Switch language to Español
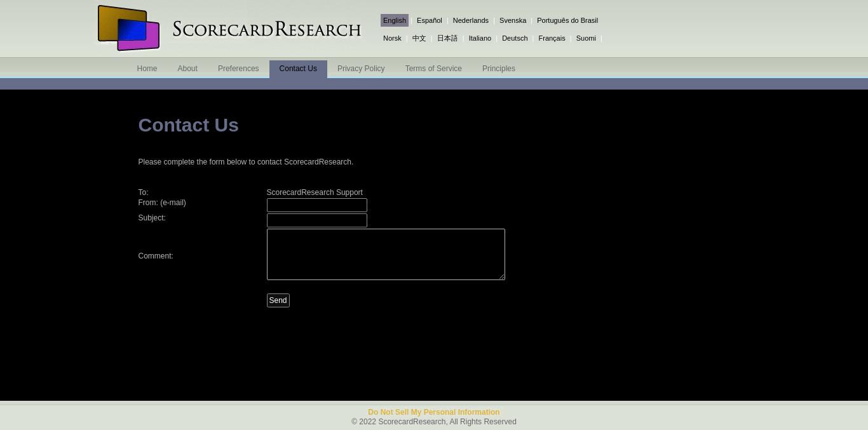Viewport: 868px width, 430px height. (x=430, y=20)
